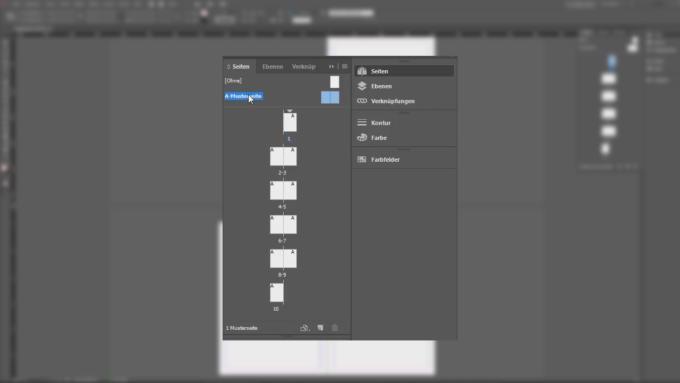Select spread 4-5 thumbnail
This screenshot has width=680, height=383.
pyautogui.click(x=283, y=190)
